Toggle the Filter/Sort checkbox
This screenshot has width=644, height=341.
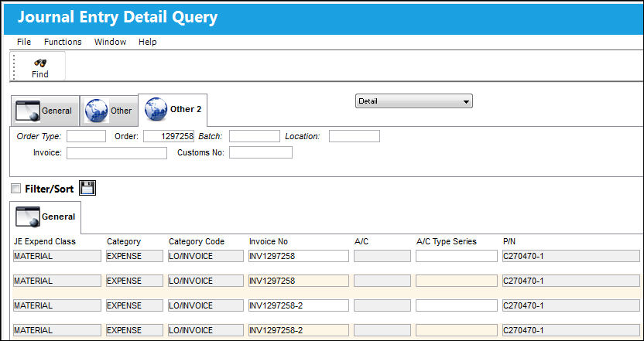coord(16,189)
